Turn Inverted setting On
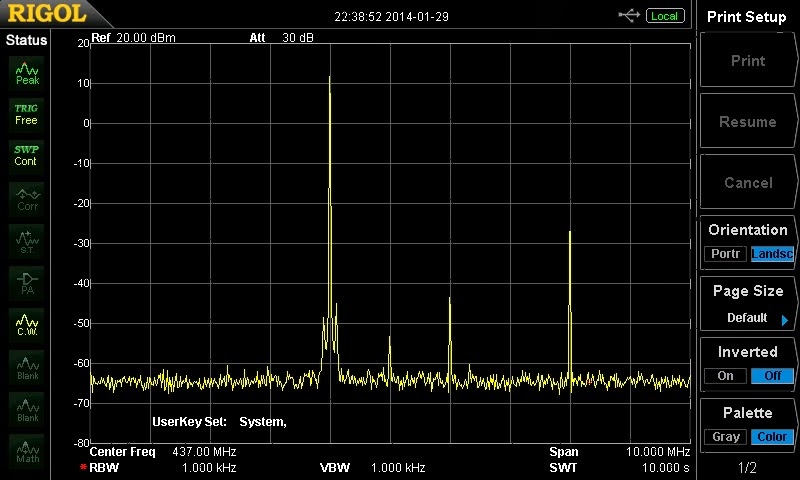800x480 pixels. tap(725, 375)
